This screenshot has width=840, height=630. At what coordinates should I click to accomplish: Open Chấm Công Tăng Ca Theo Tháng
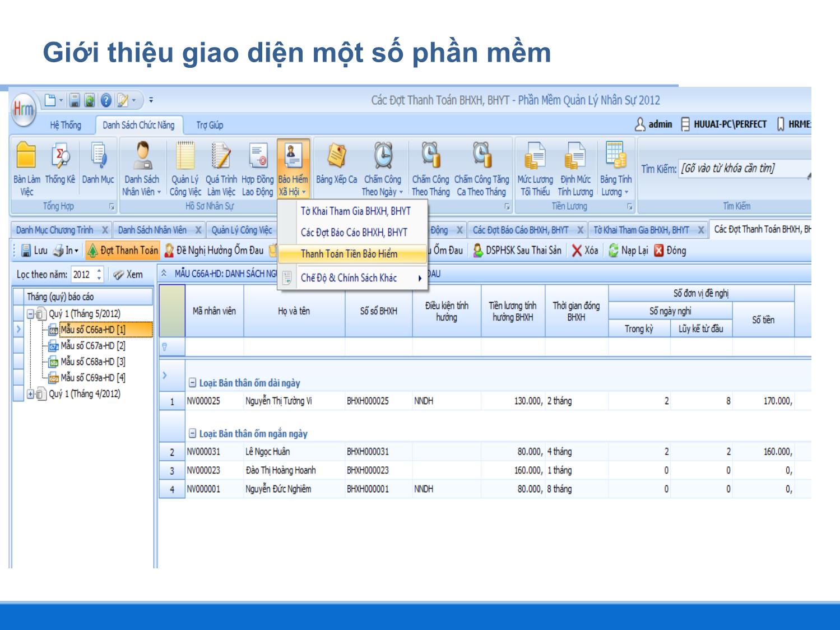[x=481, y=168]
